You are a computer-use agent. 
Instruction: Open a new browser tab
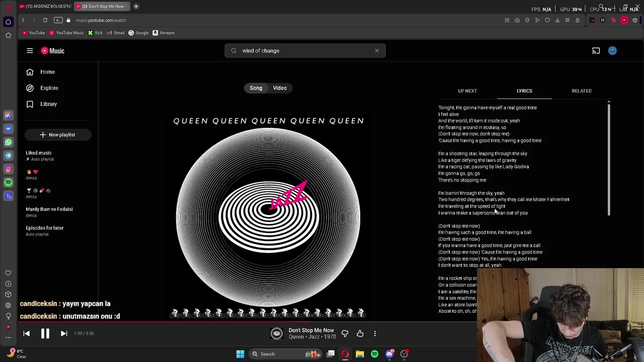pyautogui.click(x=136, y=7)
